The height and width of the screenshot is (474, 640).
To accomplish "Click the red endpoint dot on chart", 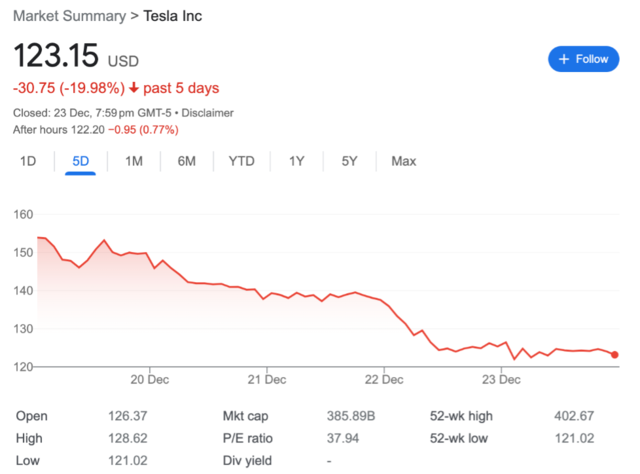I will point(615,354).
